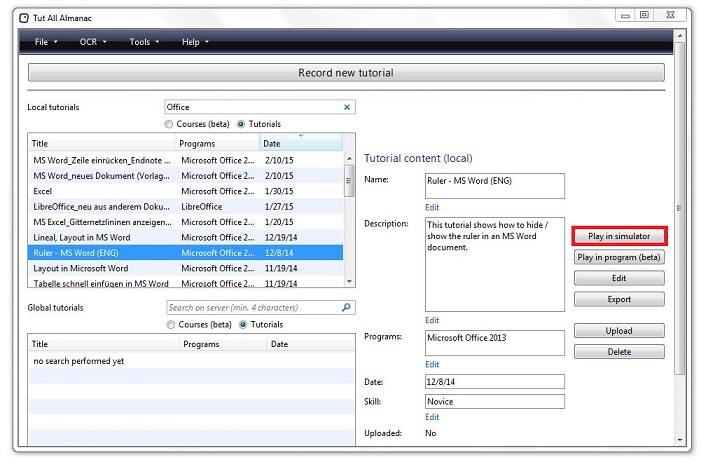
Task: Click the Edit link under Description
Action: point(432,320)
